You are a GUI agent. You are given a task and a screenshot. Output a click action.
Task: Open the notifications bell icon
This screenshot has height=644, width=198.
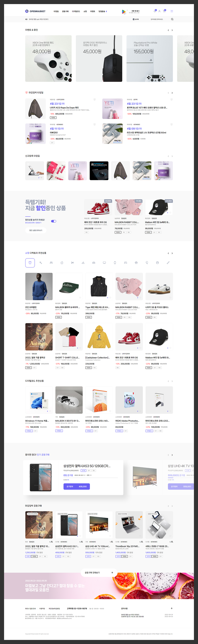point(155,11)
